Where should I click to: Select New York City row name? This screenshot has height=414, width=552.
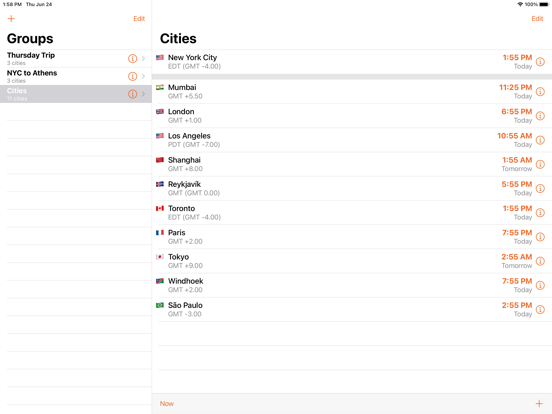pos(192,57)
